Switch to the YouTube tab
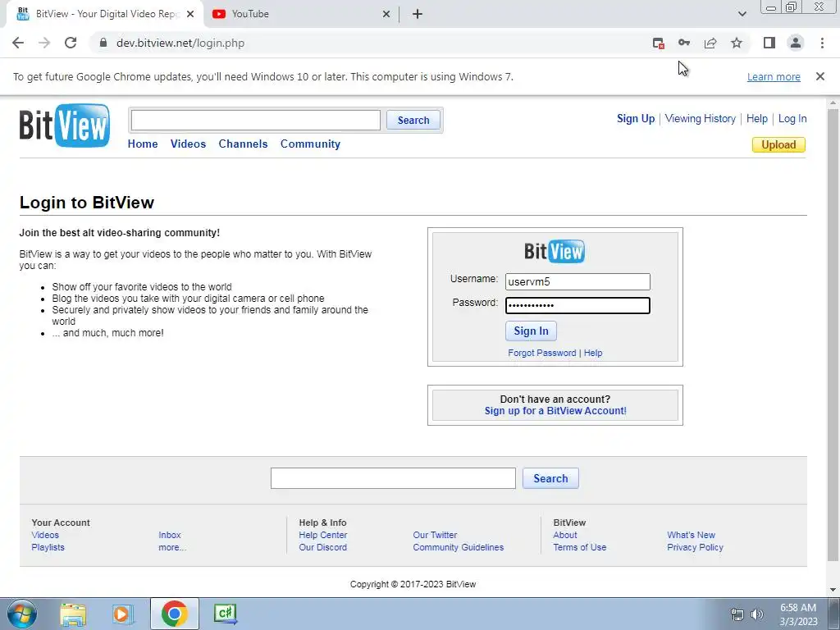This screenshot has width=840, height=630. click(300, 14)
